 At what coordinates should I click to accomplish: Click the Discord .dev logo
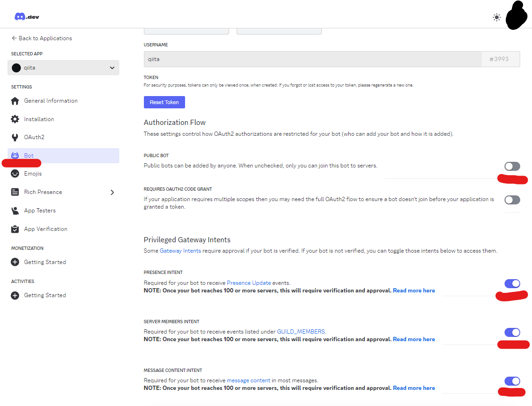27,17
